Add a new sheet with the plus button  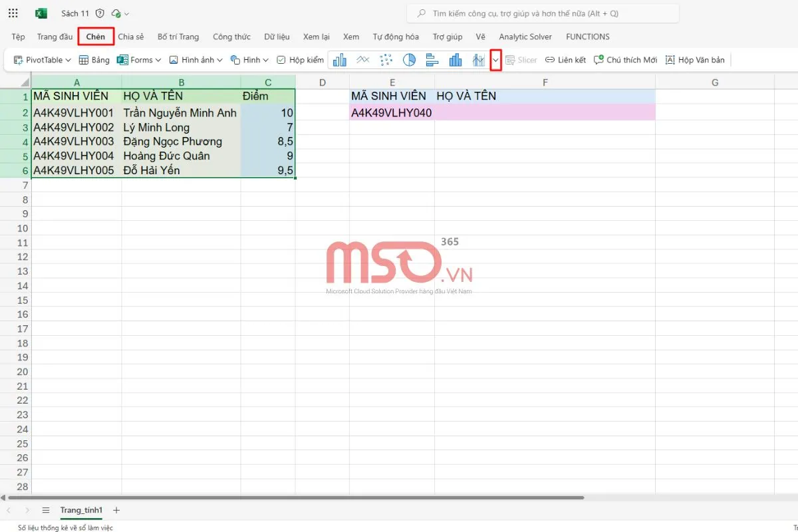pyautogui.click(x=116, y=510)
